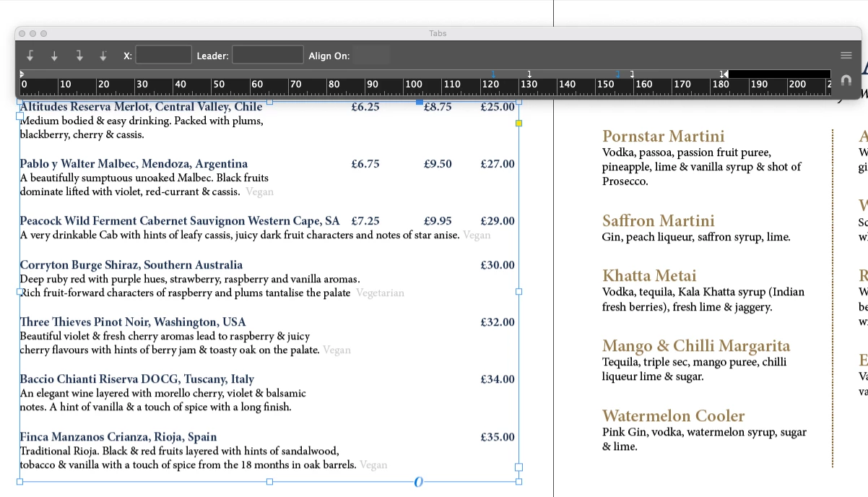Click Pablo y Walter Malbec wine title
Screen dimensions: 868x497
coord(134,163)
